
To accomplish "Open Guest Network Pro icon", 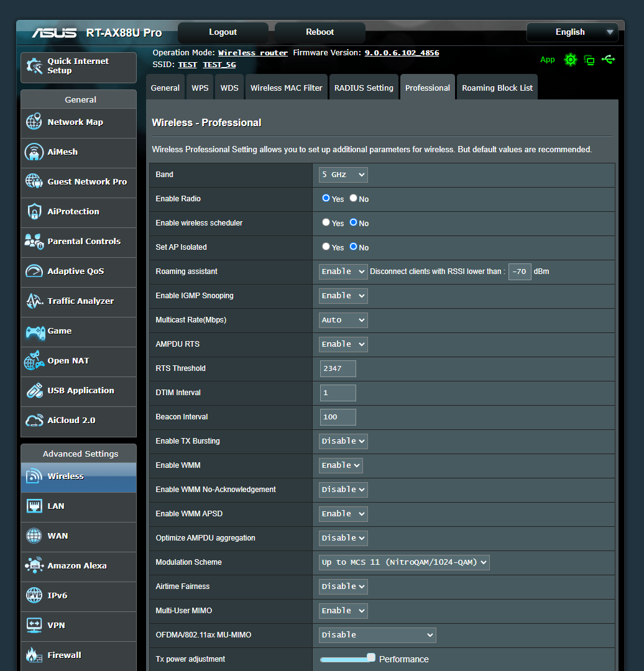I will (x=34, y=181).
